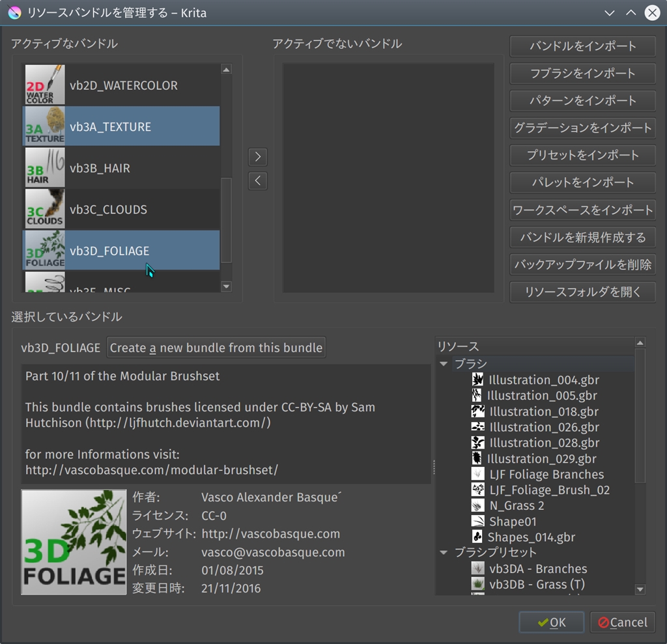Click the vb2D_WATERCOLOR bundle thumbnail icon

45,85
